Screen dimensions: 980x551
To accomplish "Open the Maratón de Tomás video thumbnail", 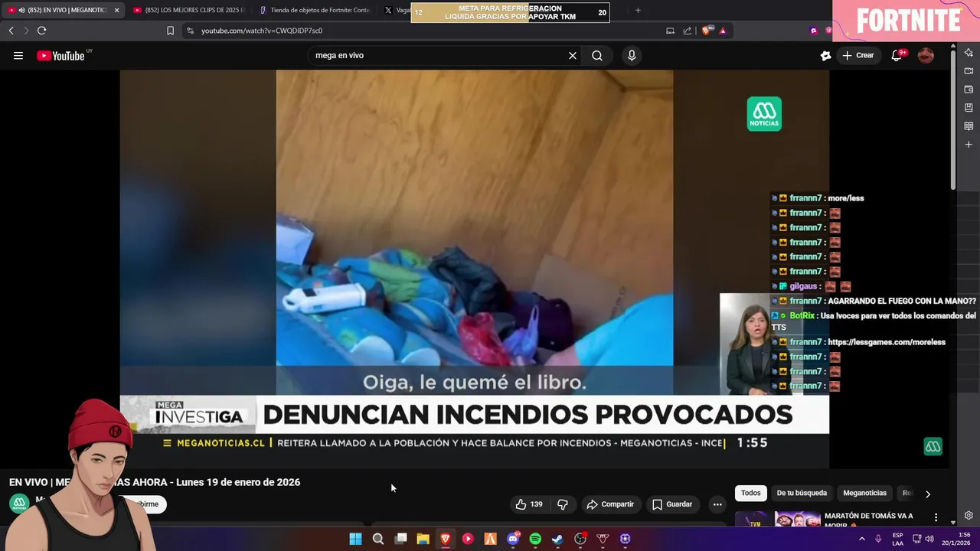I will 777,519.
